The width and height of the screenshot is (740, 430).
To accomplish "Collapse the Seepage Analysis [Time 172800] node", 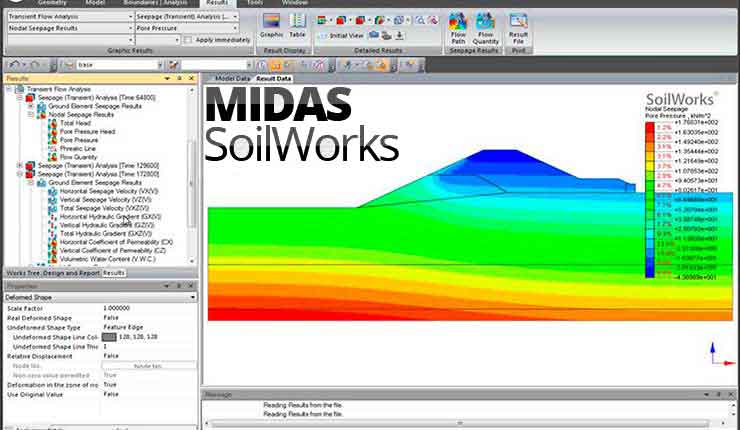I will pyautogui.click(x=19, y=174).
